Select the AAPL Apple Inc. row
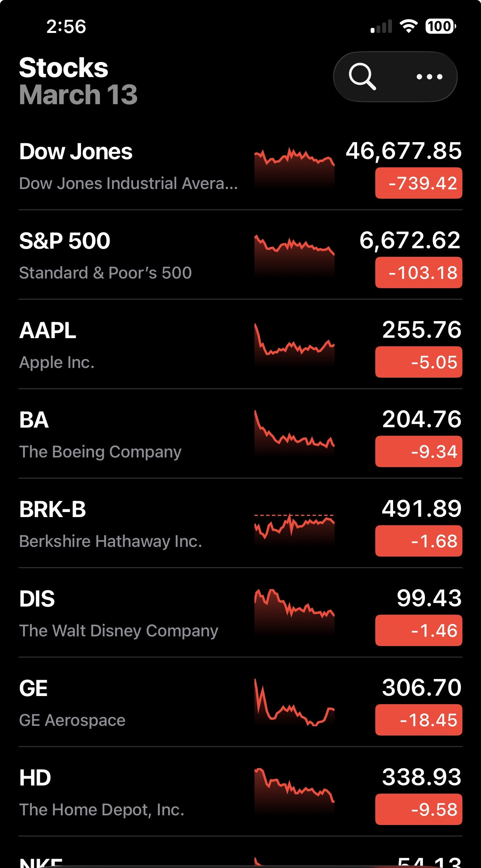This screenshot has width=481, height=868. (x=116, y=345)
